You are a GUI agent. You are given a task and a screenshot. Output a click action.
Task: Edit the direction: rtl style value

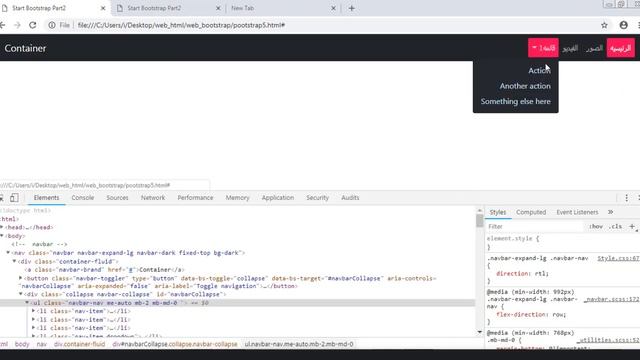542,273
